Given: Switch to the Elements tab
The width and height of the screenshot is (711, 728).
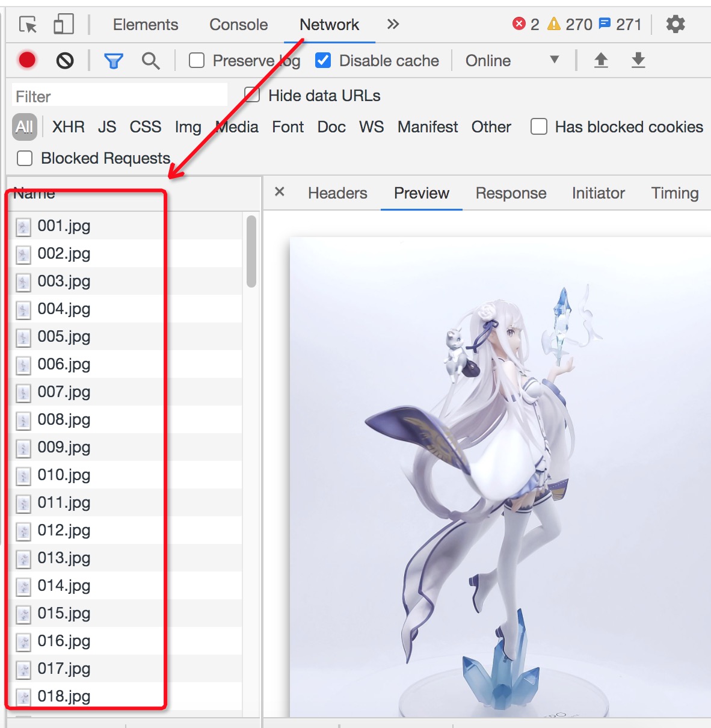Looking at the screenshot, I should tap(146, 25).
